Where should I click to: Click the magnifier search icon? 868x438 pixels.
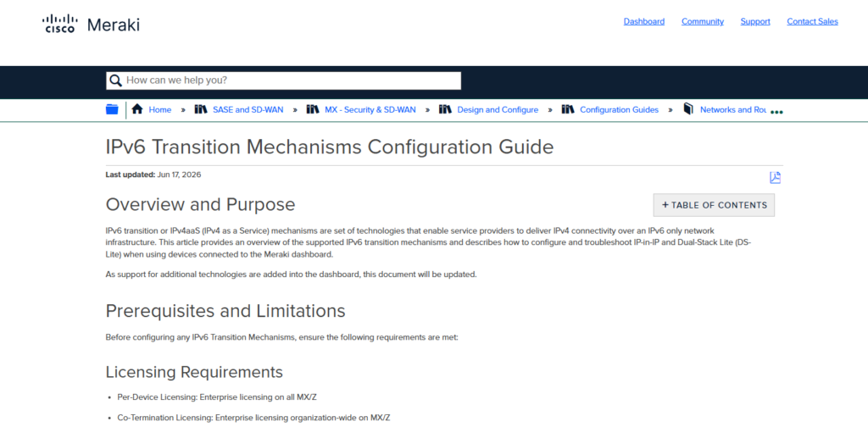pyautogui.click(x=115, y=80)
